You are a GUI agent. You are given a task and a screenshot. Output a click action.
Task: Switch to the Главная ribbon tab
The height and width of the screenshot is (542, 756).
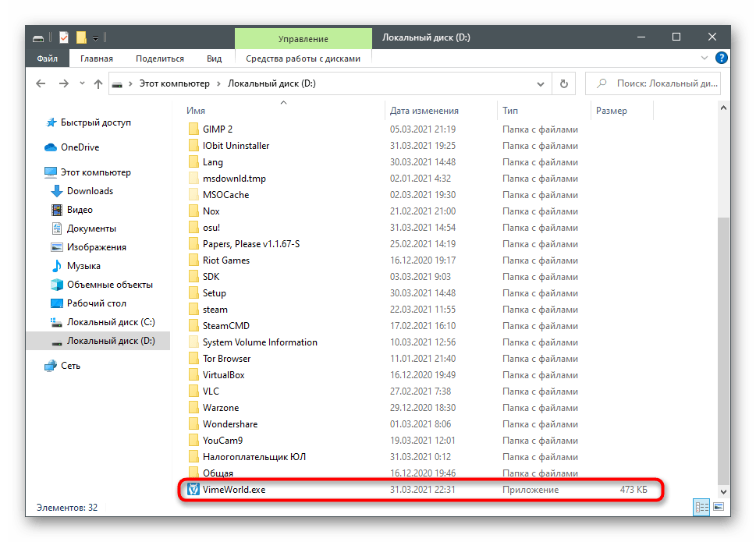[x=97, y=58]
